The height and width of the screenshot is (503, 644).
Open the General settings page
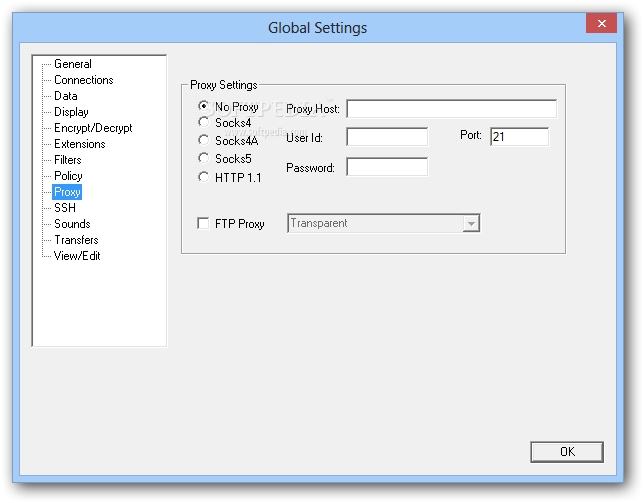coord(73,64)
